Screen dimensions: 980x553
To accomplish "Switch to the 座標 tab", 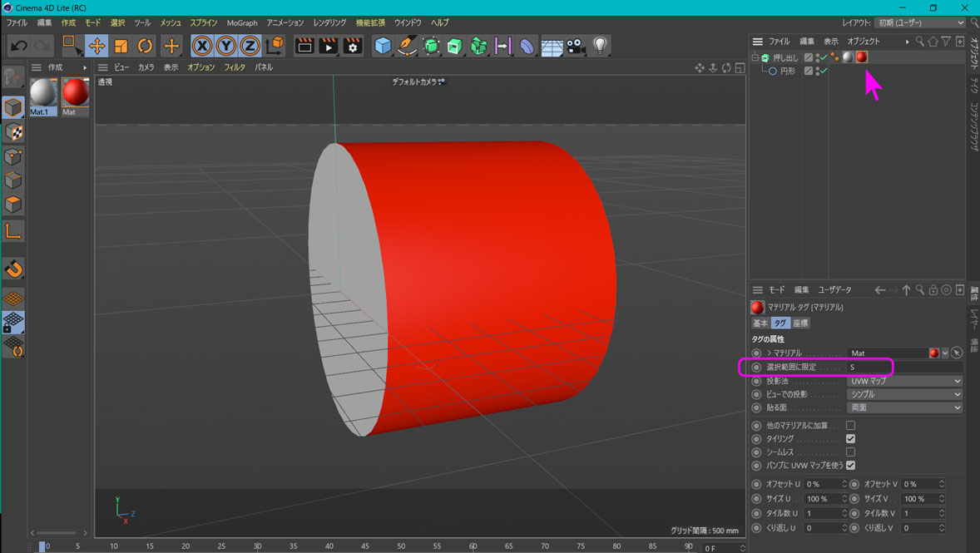I will [x=799, y=323].
